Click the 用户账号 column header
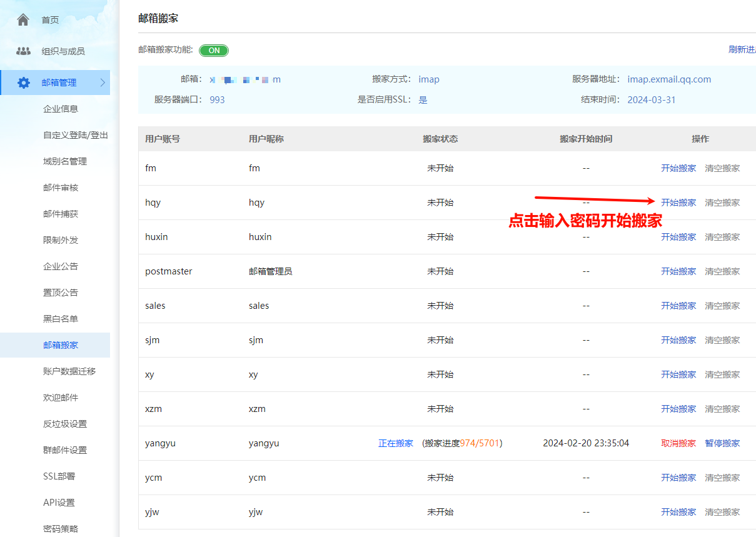Viewport: 756px width, 537px height. click(x=163, y=139)
